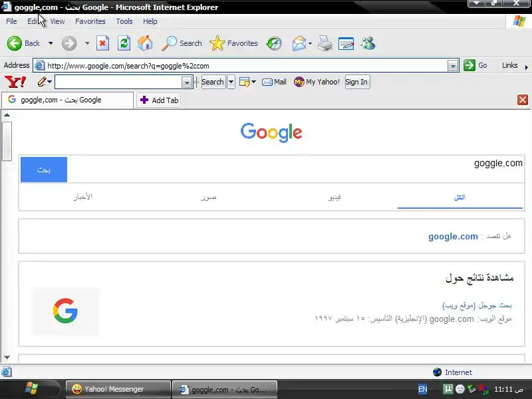The height and width of the screenshot is (399, 532).
Task: Open Yahoo search box dropdown arrow
Action: tap(187, 82)
